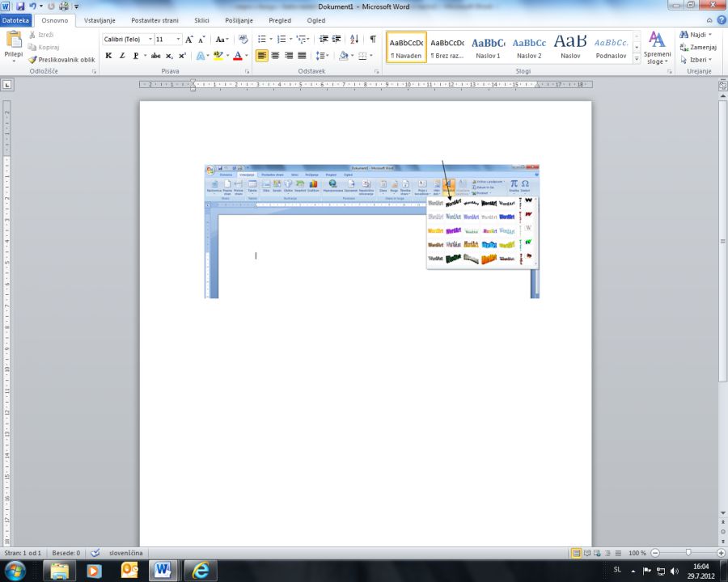Viewport: 728px width, 582px height.
Task: Click Zamenjaj (Replace) button
Action: [x=698, y=47]
